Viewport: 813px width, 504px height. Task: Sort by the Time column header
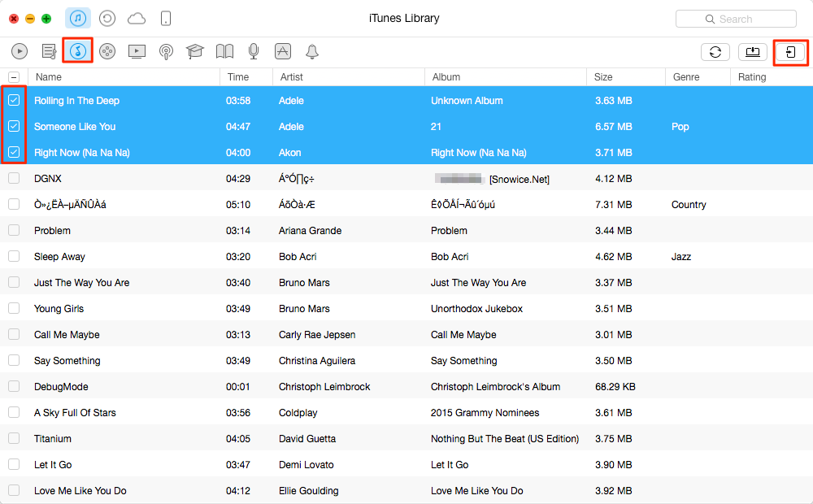tap(246, 77)
